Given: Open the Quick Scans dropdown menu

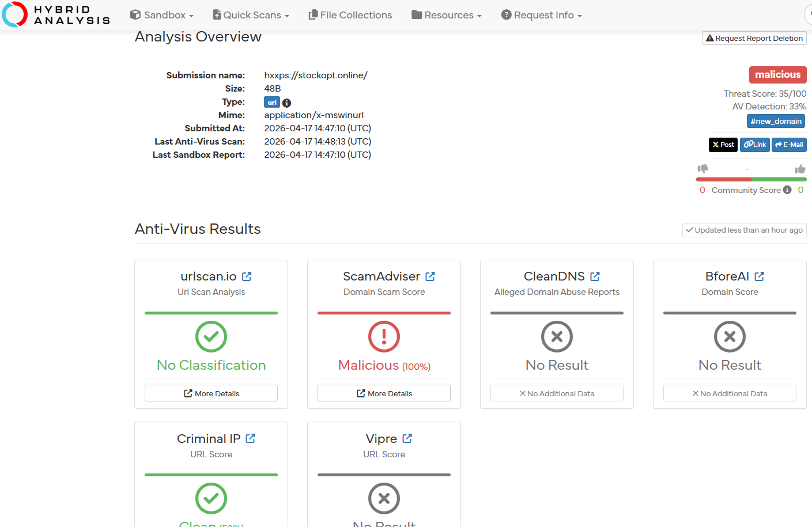Looking at the screenshot, I should coord(251,15).
